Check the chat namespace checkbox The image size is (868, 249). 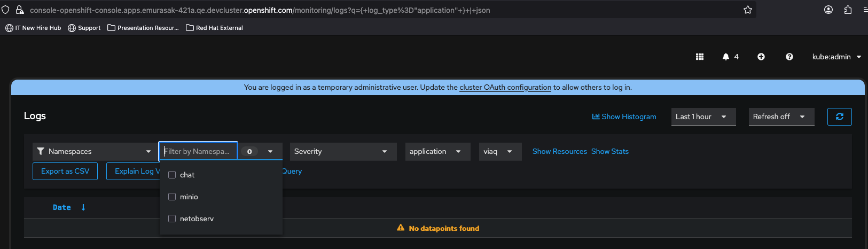172,175
